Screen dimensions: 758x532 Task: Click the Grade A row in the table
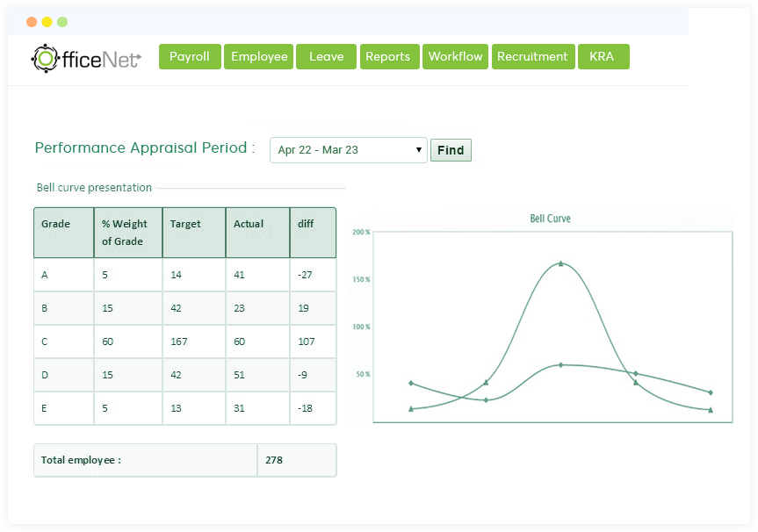point(63,275)
